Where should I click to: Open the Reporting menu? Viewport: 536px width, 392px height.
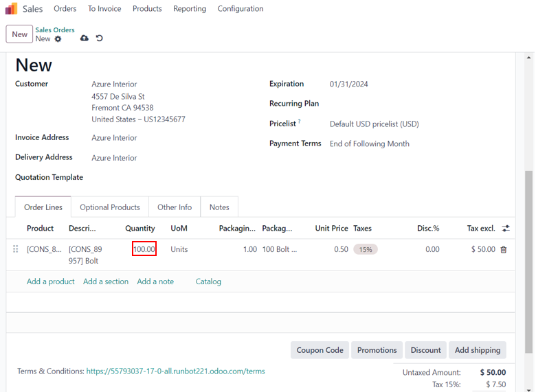click(x=190, y=9)
